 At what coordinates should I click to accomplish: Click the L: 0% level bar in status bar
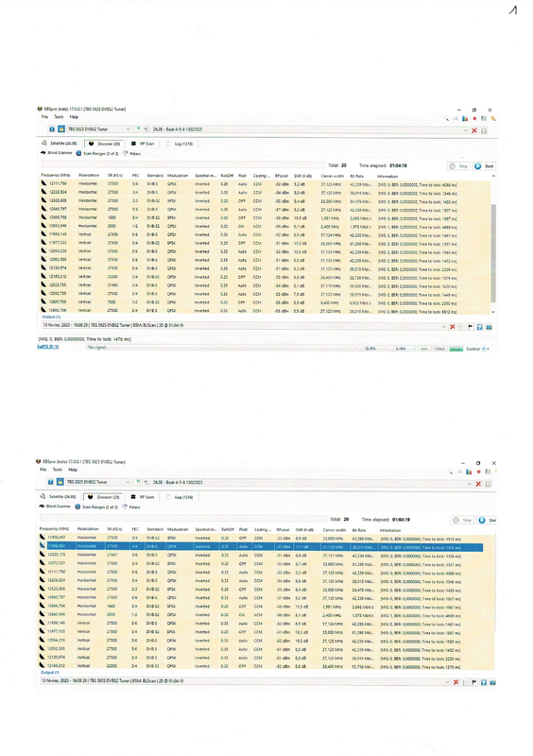pos(401,349)
